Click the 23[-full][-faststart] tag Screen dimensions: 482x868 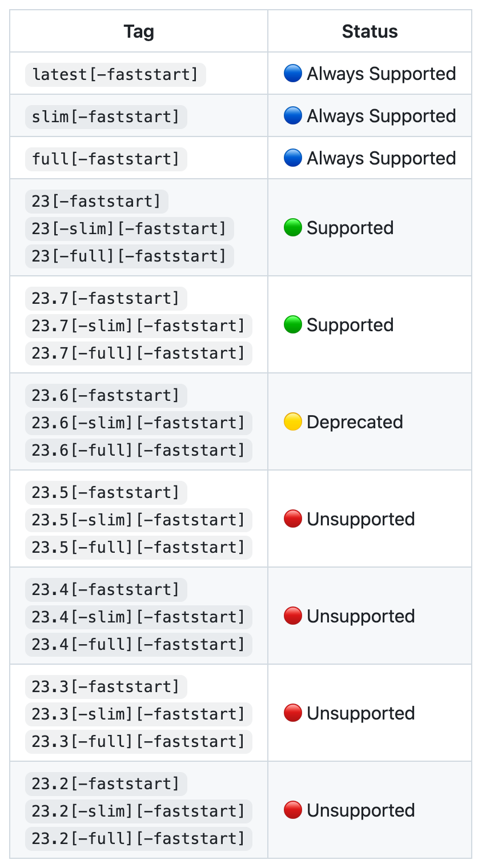(x=130, y=256)
